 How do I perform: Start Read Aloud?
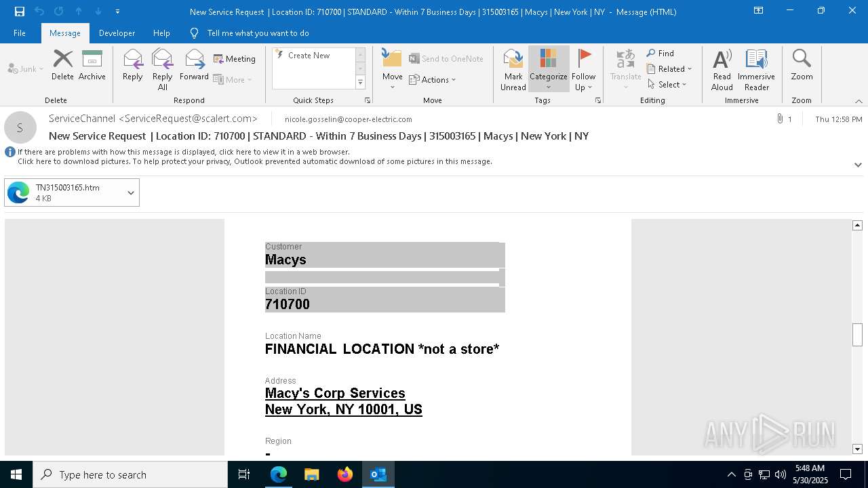click(722, 70)
